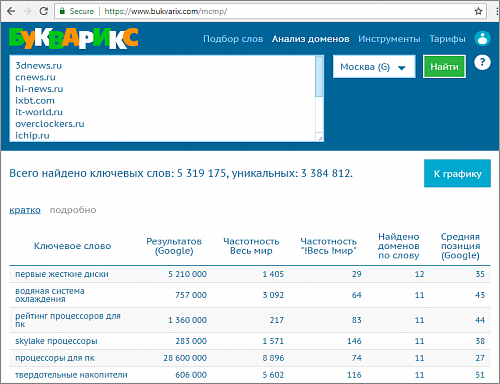Click the browser back arrow
The width and height of the screenshot is (500, 384).
tap(11, 11)
